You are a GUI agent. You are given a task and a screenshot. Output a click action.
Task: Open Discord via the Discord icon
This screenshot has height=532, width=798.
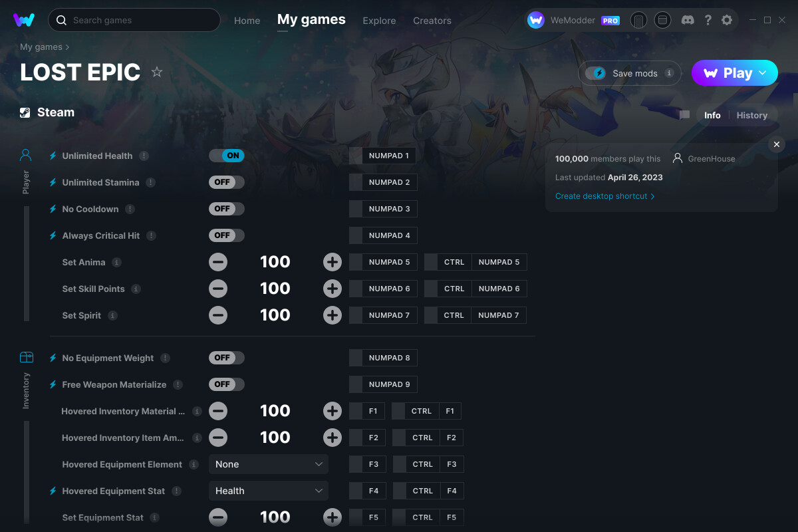(688, 20)
